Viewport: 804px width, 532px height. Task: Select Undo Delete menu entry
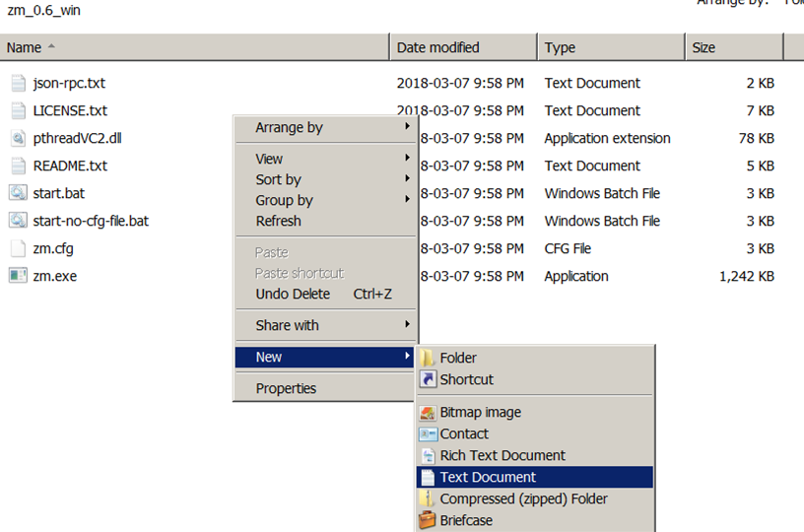tap(293, 295)
